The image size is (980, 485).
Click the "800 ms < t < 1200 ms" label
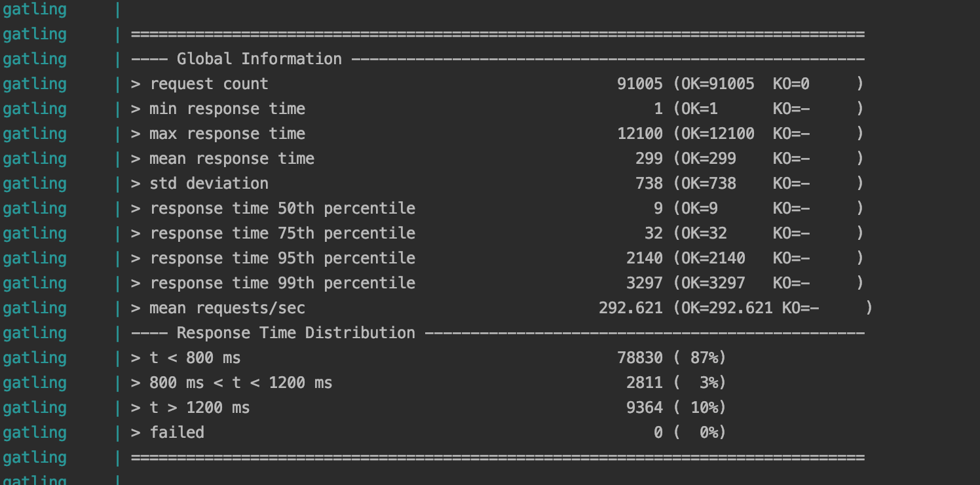coord(240,383)
